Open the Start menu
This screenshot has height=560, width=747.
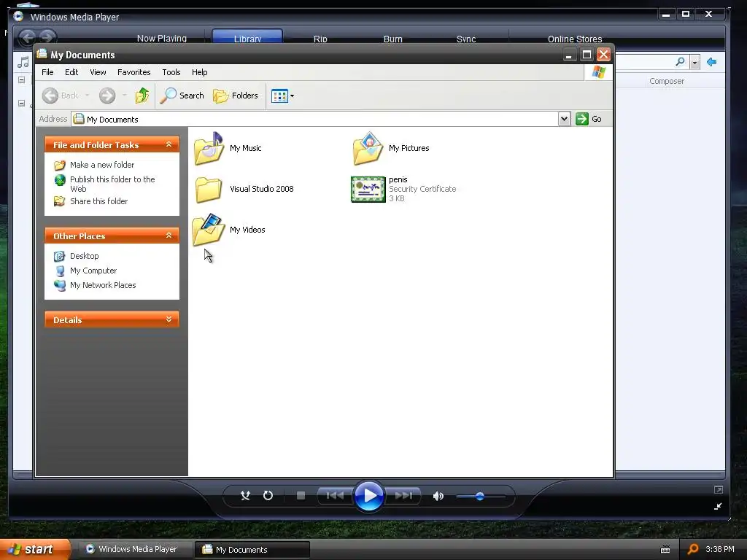pyautogui.click(x=35, y=549)
